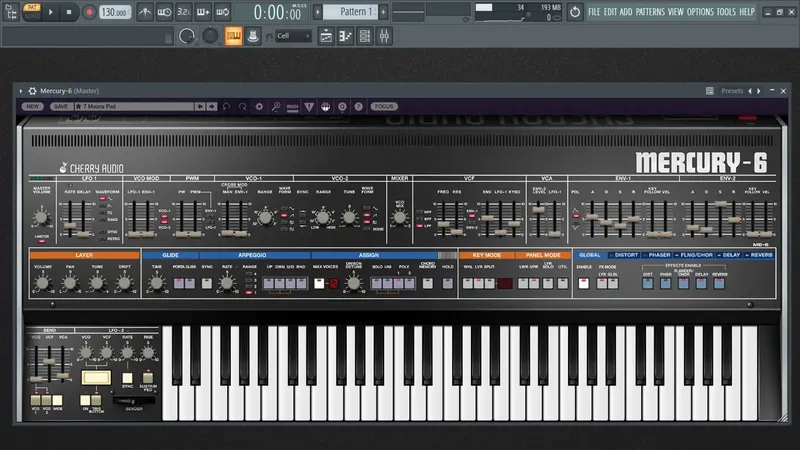The image size is (800, 450).
Task: Toggle the ASSIGN HOLD button
Action: tap(447, 283)
